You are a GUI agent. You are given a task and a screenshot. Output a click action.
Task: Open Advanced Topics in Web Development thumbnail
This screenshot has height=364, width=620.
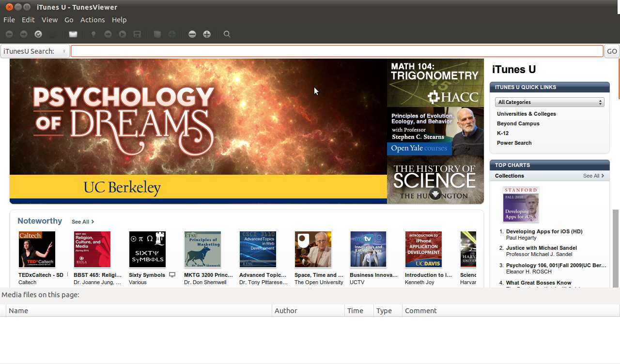(x=258, y=249)
